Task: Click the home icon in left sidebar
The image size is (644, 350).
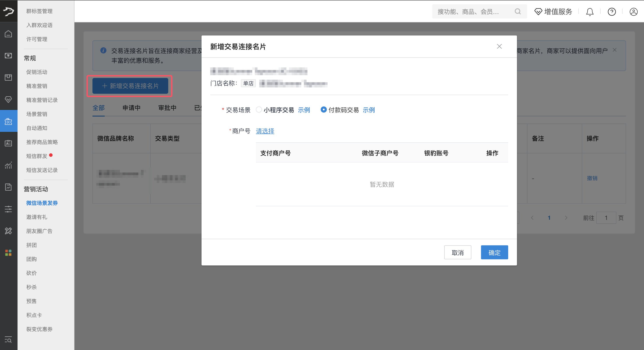Action: coord(8,34)
